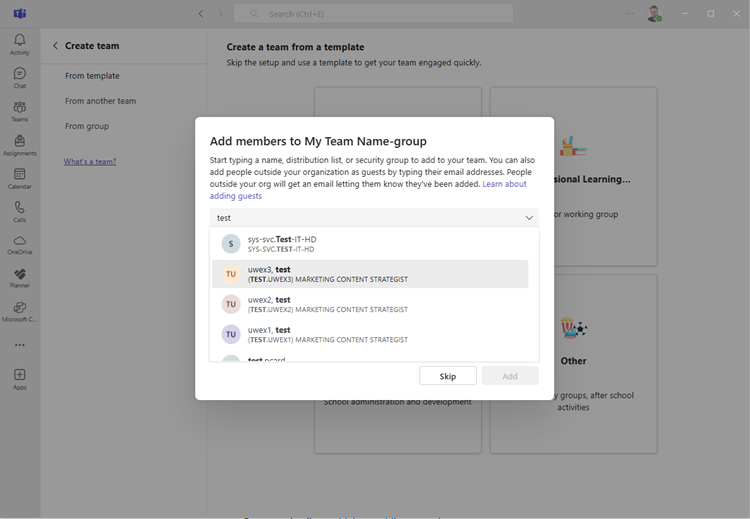750x519 pixels.
Task: Click the Apps icon in sidebar
Action: [19, 379]
